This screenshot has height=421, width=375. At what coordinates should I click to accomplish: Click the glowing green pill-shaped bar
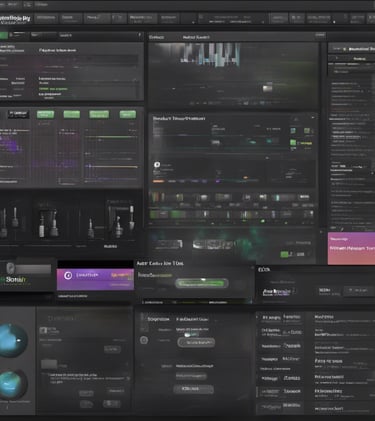(201, 283)
